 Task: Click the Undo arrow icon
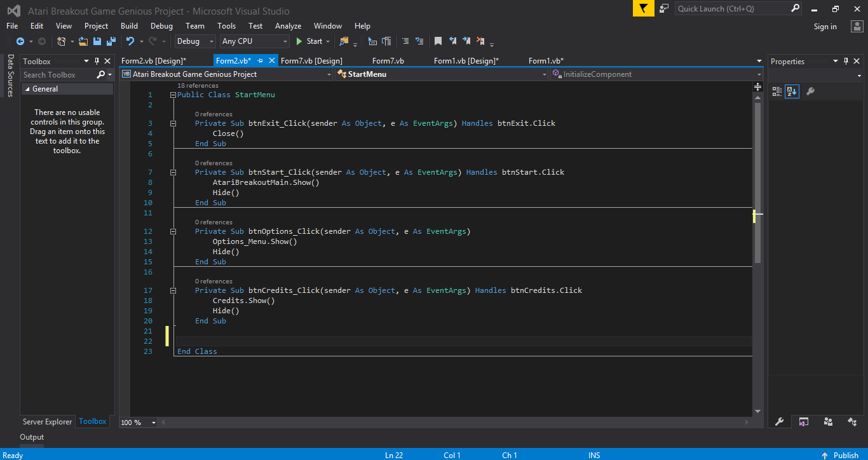coord(130,41)
